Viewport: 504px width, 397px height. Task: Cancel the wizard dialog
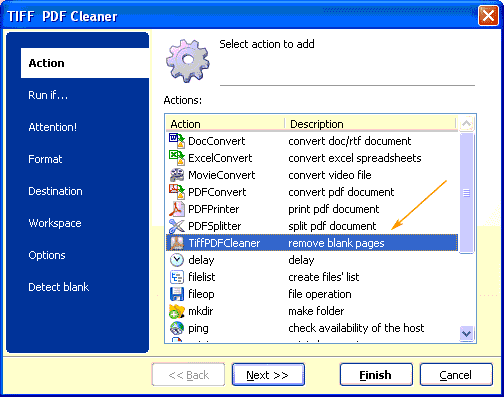456,375
